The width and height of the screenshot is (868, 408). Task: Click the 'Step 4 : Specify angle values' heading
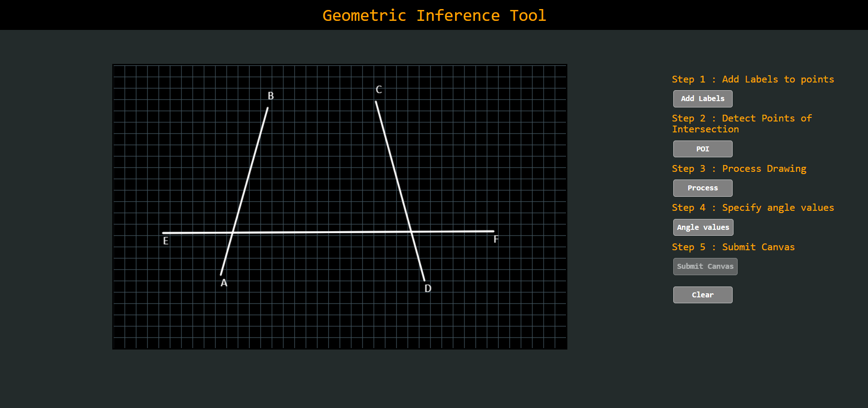point(753,208)
